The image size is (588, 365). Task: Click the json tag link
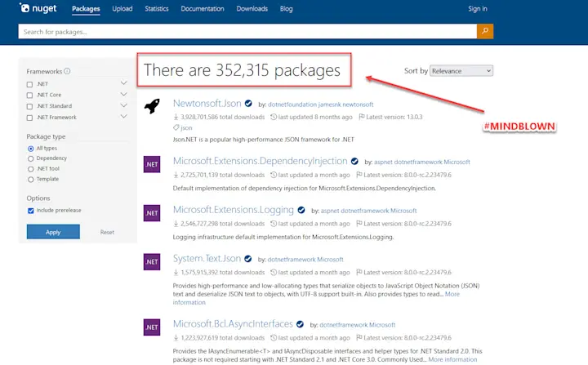point(186,128)
